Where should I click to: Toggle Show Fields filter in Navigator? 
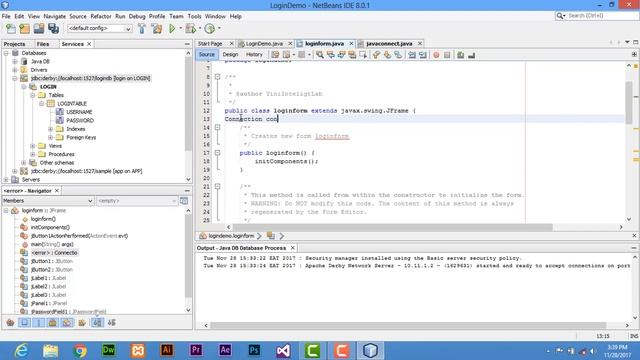pyautogui.click(x=24, y=323)
